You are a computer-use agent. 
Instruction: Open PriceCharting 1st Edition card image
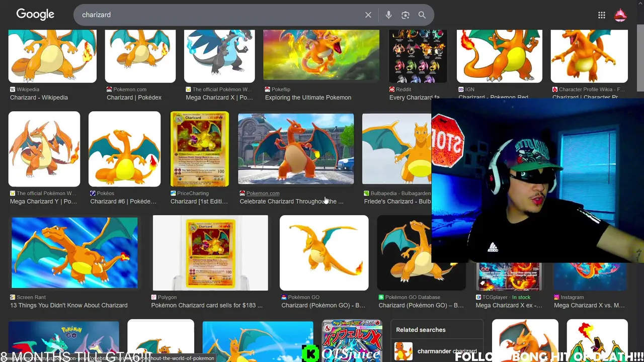[199, 149]
